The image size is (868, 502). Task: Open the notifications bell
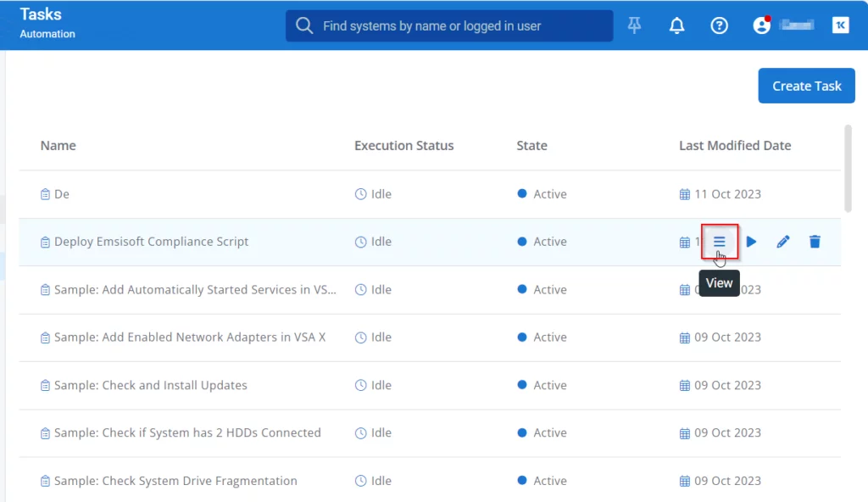pos(676,25)
